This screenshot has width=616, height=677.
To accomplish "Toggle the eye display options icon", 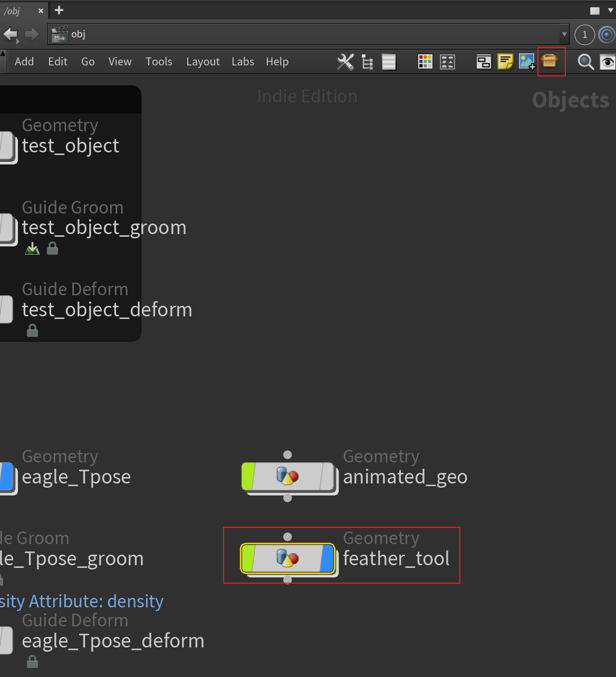I will click(608, 62).
